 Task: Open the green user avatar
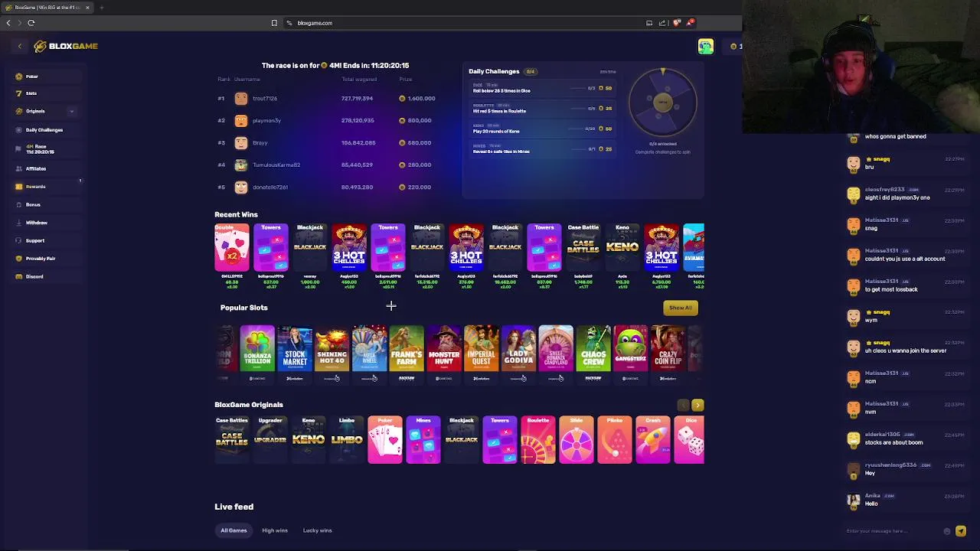[x=705, y=47]
